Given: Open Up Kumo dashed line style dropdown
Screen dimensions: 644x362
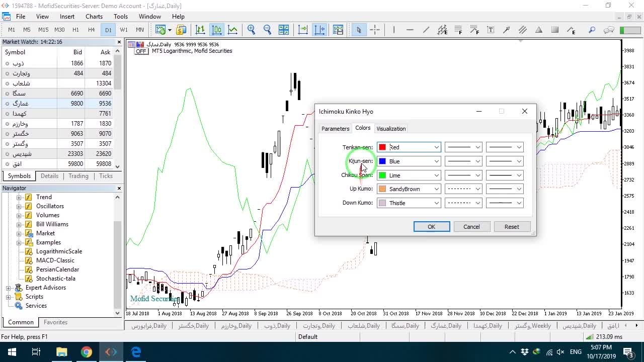Looking at the screenshot, I should pyautogui.click(x=463, y=189).
